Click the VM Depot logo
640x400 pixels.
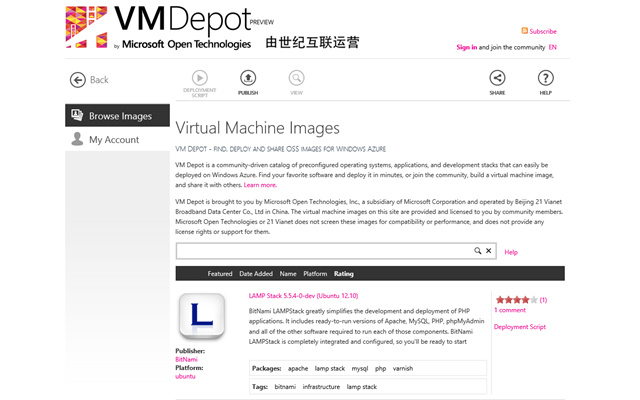pos(170,27)
